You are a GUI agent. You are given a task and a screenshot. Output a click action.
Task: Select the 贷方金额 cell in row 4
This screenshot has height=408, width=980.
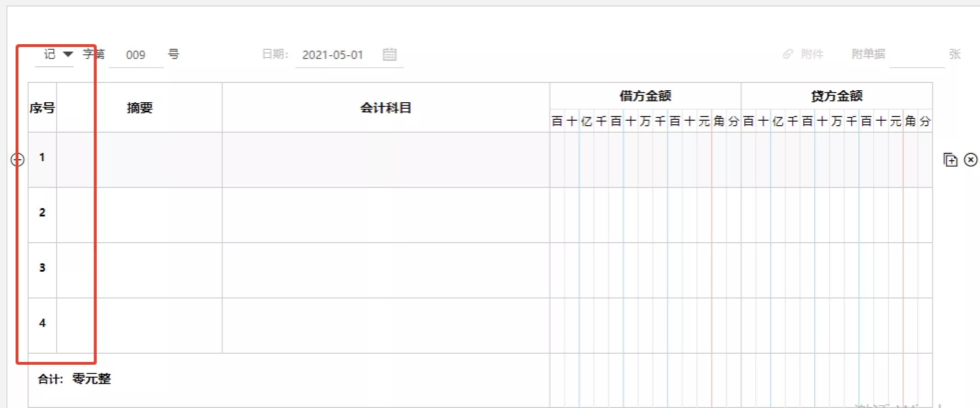(837, 326)
